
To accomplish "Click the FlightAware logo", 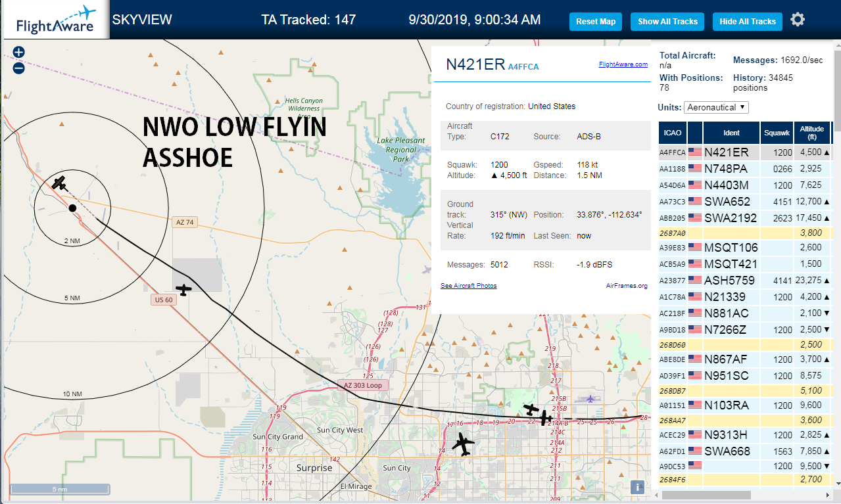I will (x=55, y=20).
